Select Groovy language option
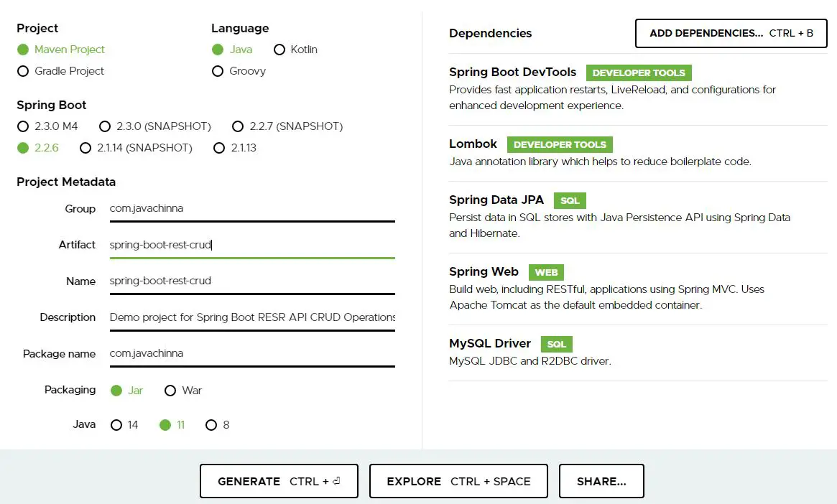Image resolution: width=837 pixels, height=504 pixels. 218,71
